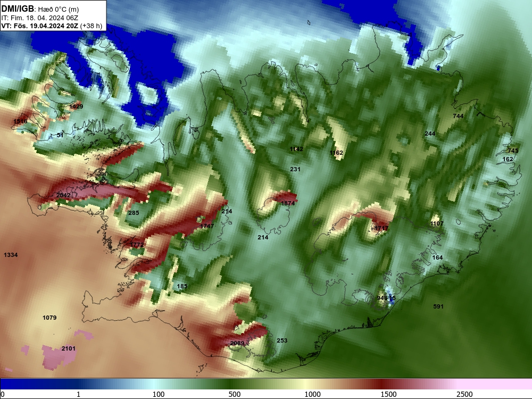Click the map value "2042"
This screenshot has width=532, height=399.
pos(63,195)
